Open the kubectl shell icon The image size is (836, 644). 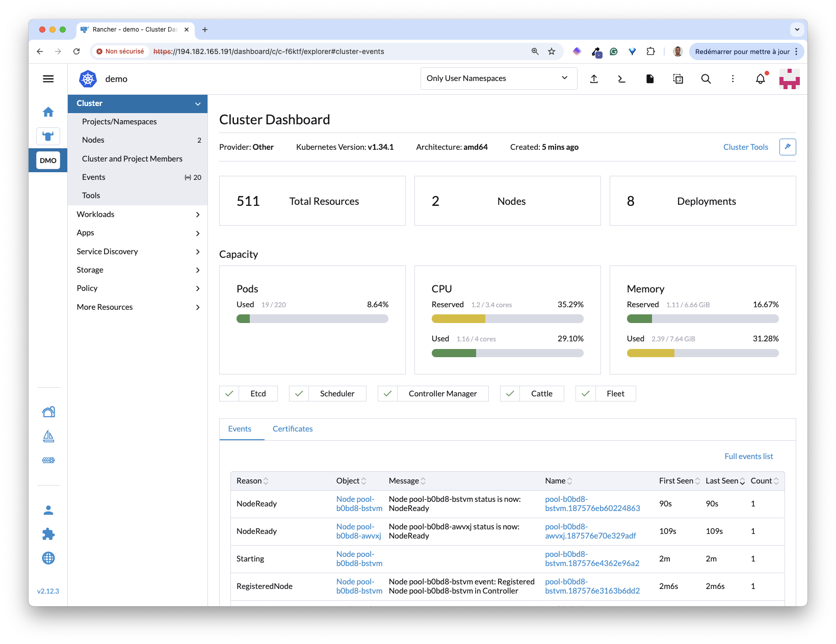[621, 79]
